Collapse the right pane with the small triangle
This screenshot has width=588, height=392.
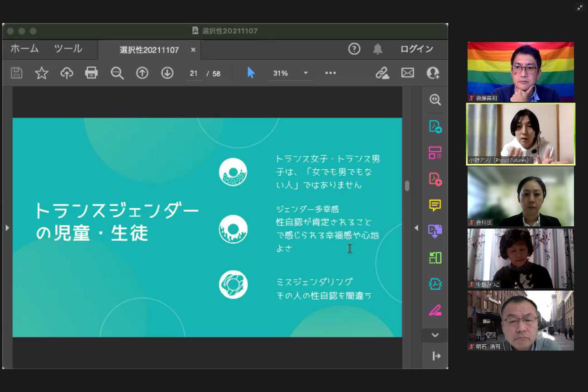tap(416, 228)
